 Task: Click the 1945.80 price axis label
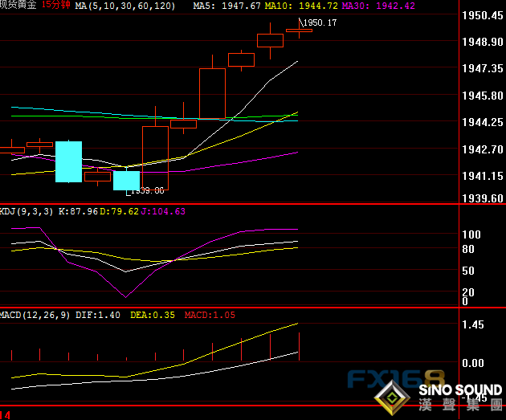coord(484,96)
